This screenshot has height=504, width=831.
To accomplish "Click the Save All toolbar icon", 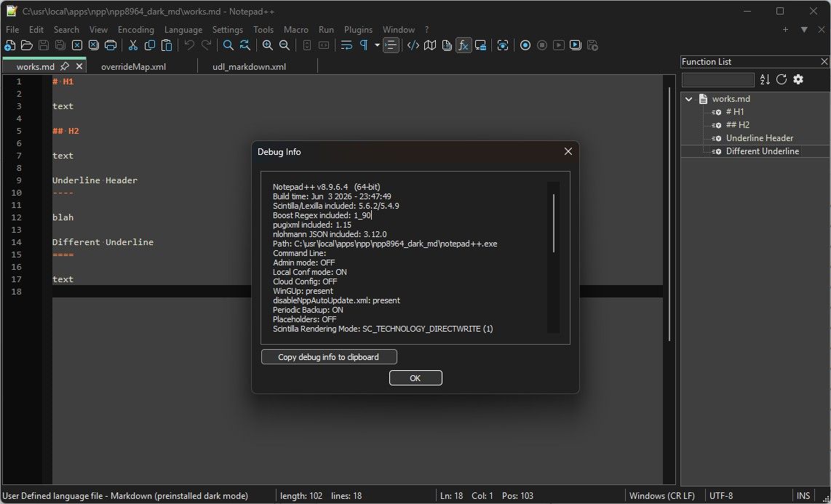I will point(60,46).
